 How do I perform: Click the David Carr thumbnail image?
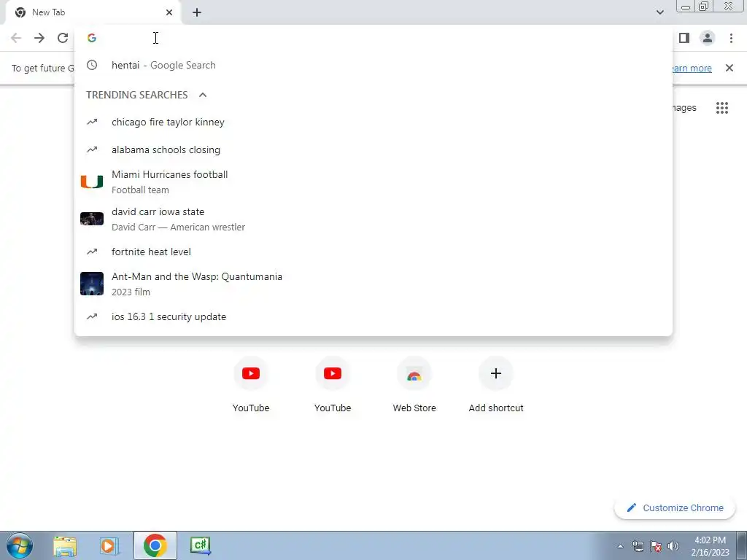(x=92, y=219)
